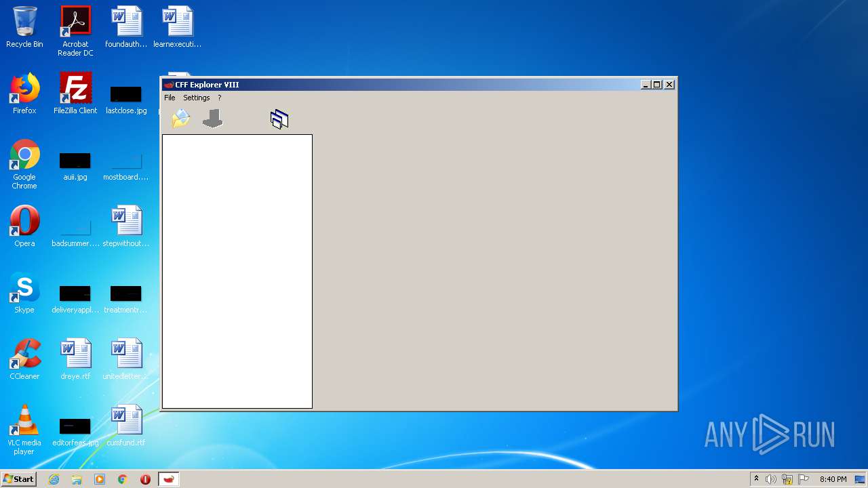Click the 8:40 PM taskbar clock
The height and width of the screenshot is (488, 868).
click(x=833, y=479)
